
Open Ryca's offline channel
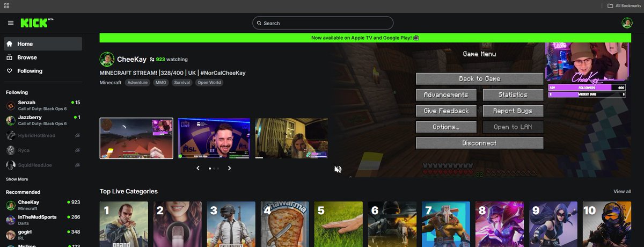(x=43, y=150)
